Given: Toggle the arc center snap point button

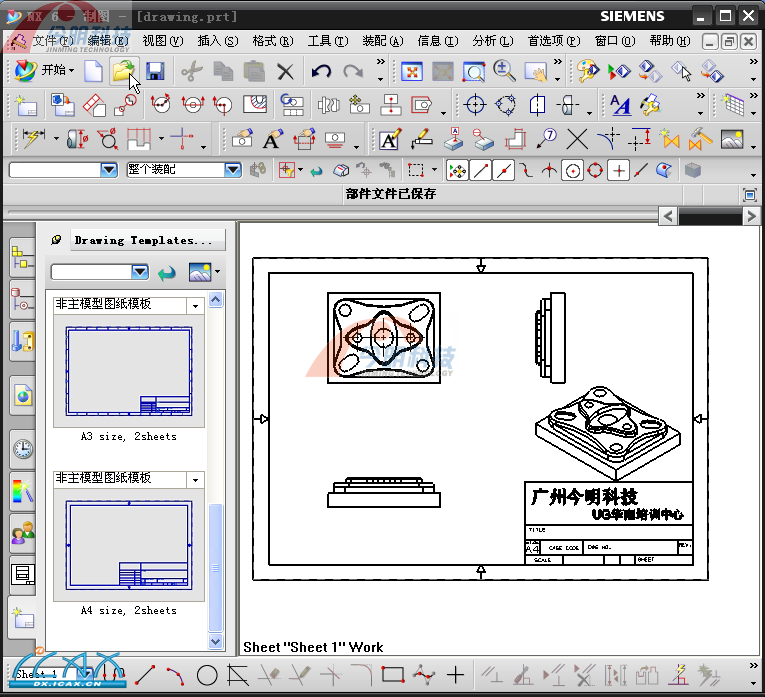Looking at the screenshot, I should coord(572,170).
